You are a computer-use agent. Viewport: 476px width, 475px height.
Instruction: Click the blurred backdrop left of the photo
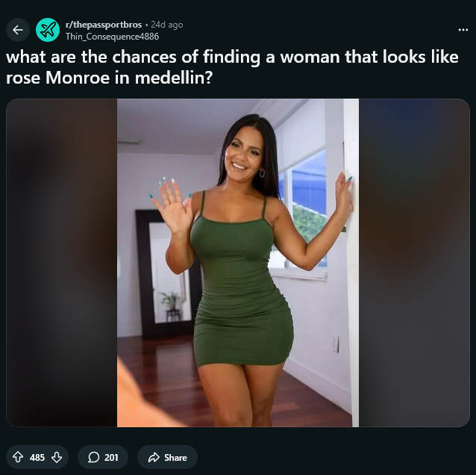click(62, 263)
